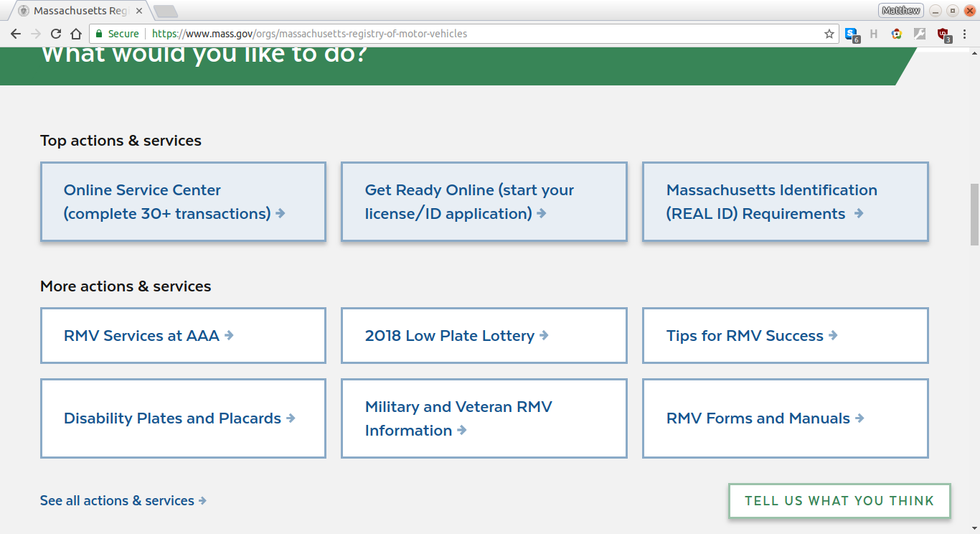Open 2018 Low Plate Lottery
The width and height of the screenshot is (980, 534).
pyautogui.click(x=484, y=336)
